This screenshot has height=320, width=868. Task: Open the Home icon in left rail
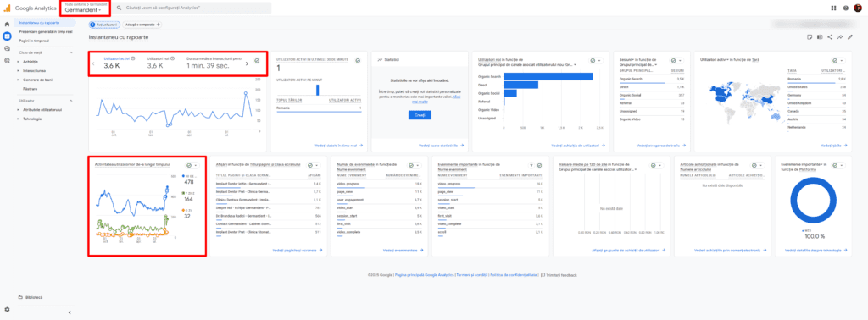pos(7,25)
